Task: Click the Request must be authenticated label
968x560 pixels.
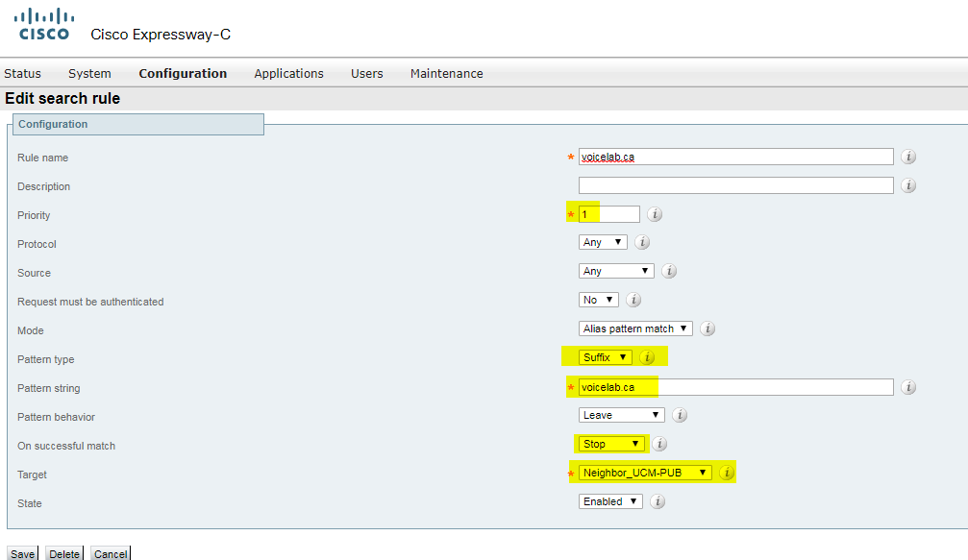Action: click(x=90, y=302)
